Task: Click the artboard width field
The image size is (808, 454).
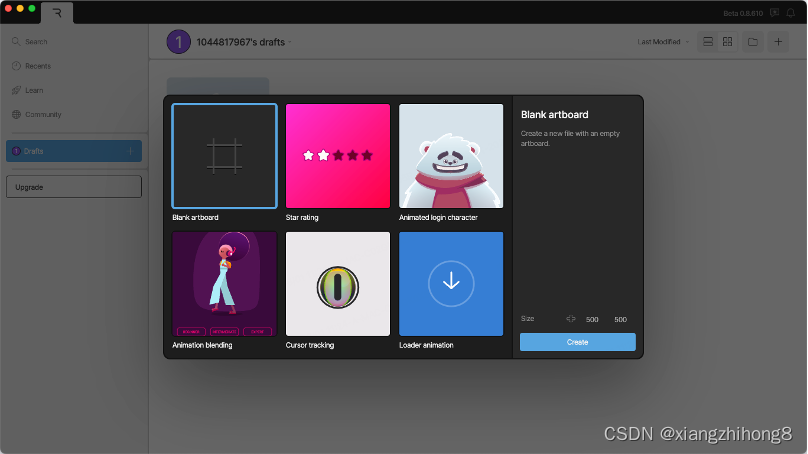Action: pos(592,320)
